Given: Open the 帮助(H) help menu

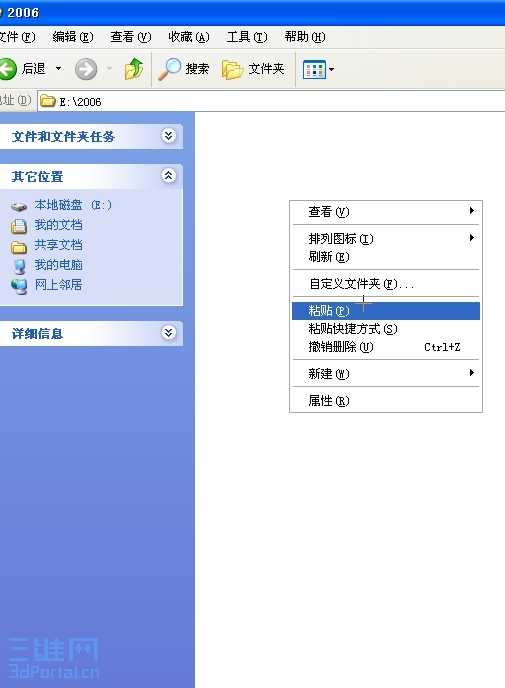Looking at the screenshot, I should pos(304,37).
